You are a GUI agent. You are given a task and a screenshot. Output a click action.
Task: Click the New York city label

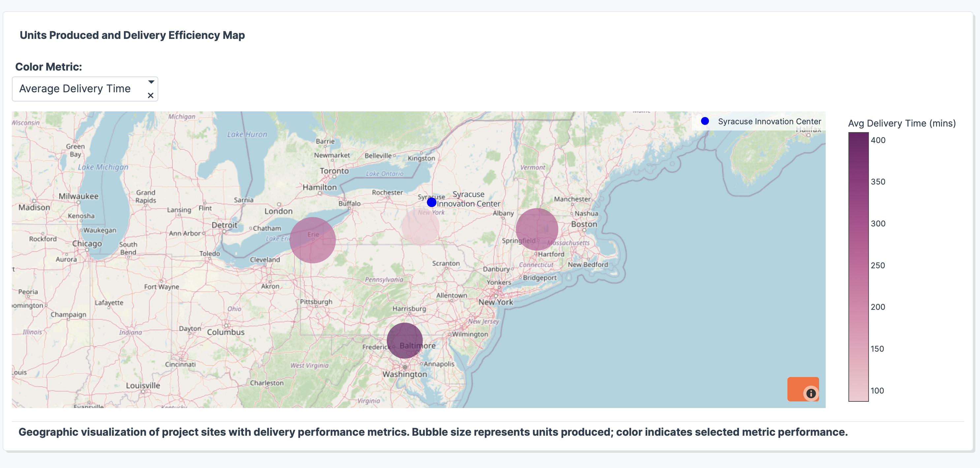click(x=495, y=302)
